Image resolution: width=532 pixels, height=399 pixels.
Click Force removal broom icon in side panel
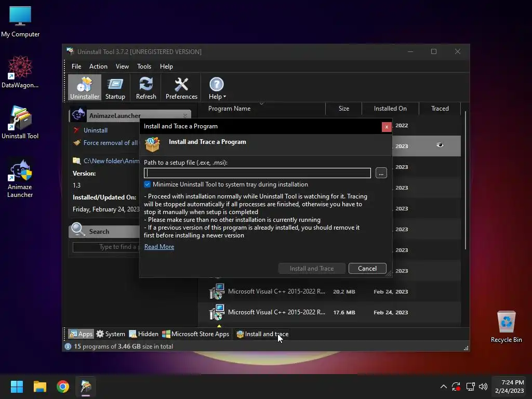pyautogui.click(x=77, y=142)
